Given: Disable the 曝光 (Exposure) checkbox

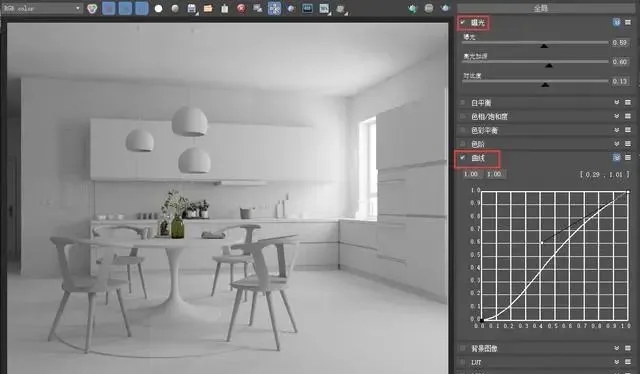Looking at the screenshot, I should [462, 23].
